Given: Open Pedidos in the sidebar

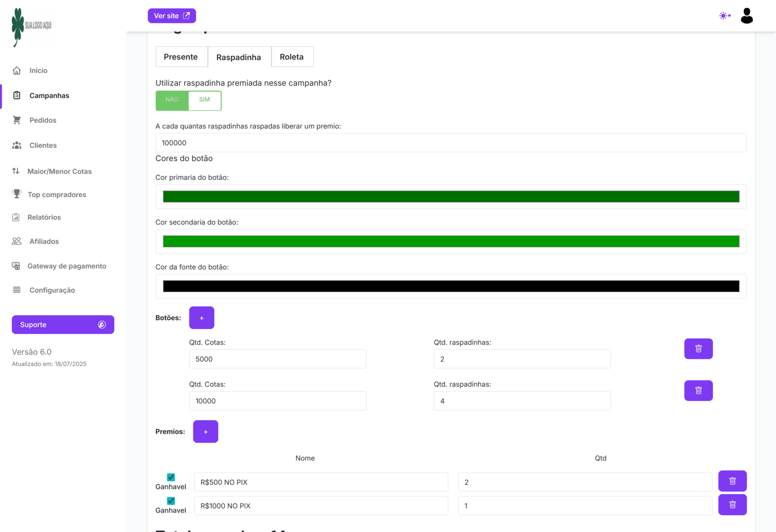Looking at the screenshot, I should click(43, 120).
